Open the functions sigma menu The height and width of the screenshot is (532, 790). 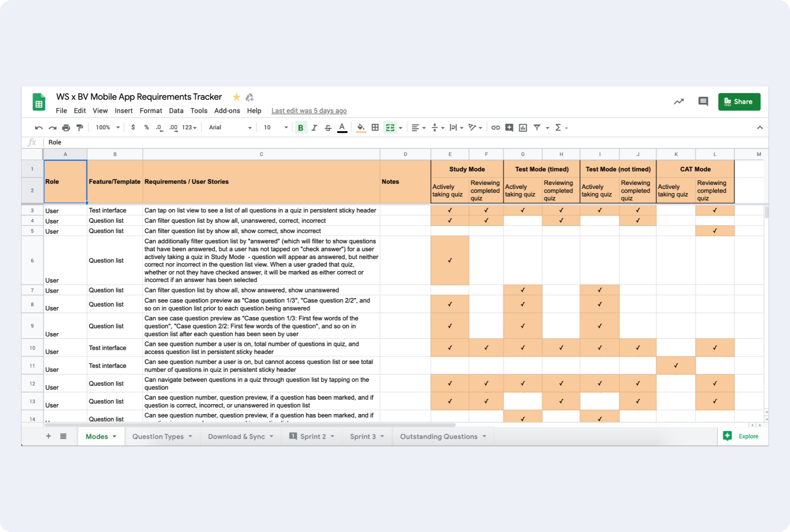(x=561, y=127)
